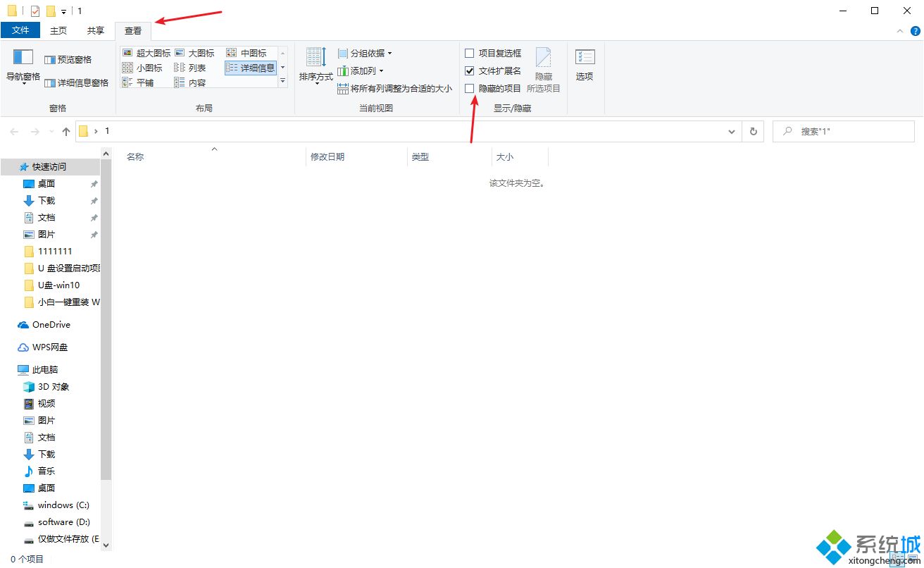Click in the search box 搜索"1"
Screen dimensions: 924x568
[x=844, y=131]
